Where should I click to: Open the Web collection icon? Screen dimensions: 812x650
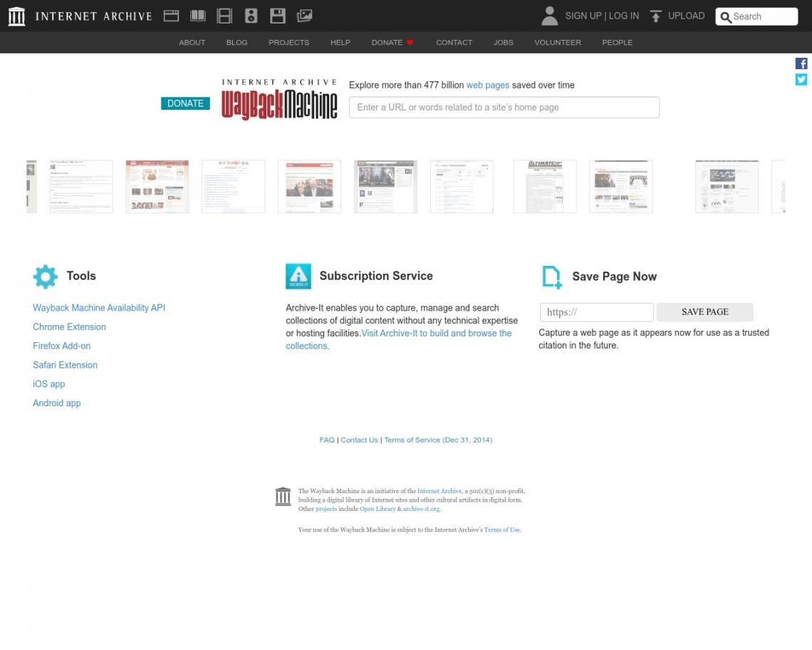tap(172, 16)
